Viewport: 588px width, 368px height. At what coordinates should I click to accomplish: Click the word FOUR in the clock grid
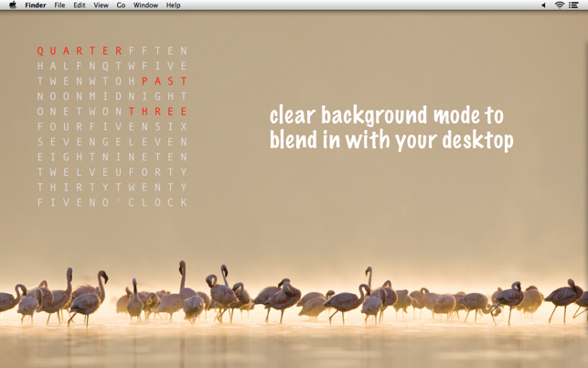(59, 126)
